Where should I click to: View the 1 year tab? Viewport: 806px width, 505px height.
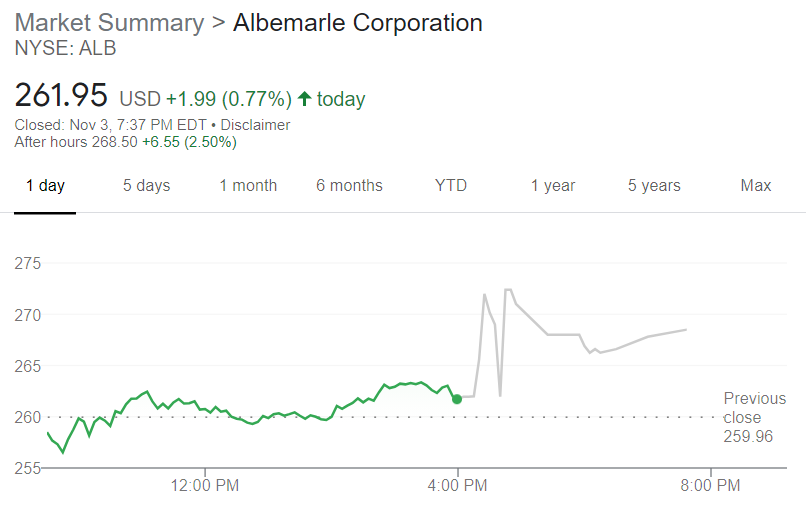[553, 185]
